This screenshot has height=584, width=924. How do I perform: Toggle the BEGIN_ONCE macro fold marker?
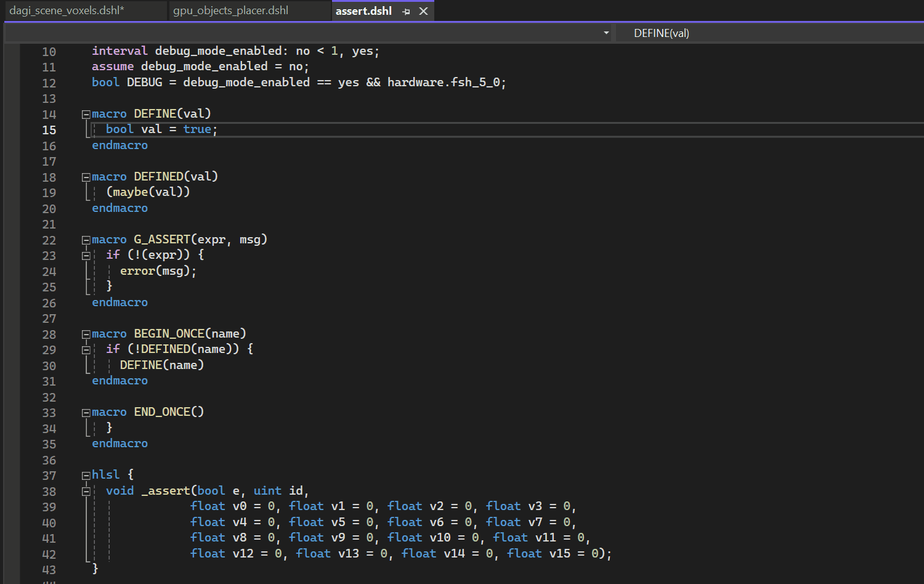(86, 334)
